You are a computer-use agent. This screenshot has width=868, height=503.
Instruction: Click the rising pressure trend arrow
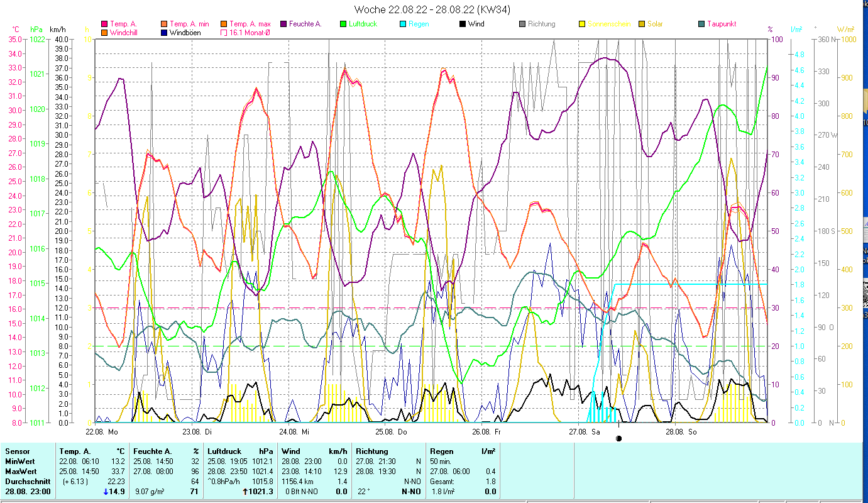(x=245, y=492)
